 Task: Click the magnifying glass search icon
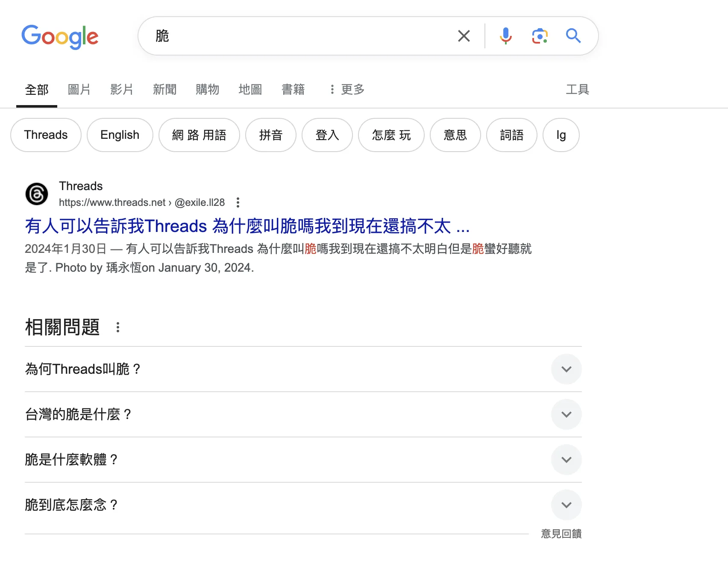coord(573,36)
